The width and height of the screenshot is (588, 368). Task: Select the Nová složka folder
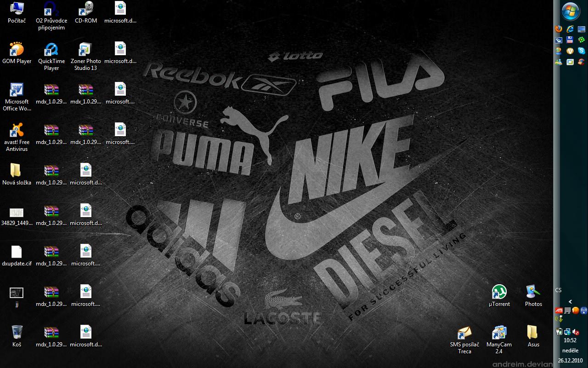(x=17, y=175)
